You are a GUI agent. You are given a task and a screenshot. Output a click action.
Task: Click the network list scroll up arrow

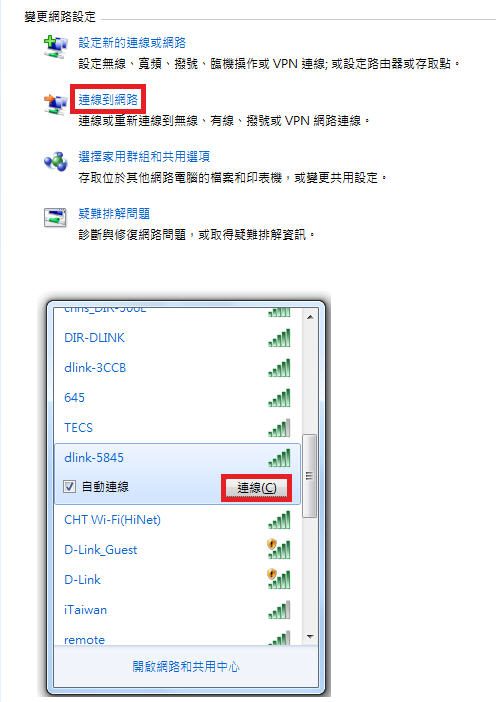coord(310,317)
